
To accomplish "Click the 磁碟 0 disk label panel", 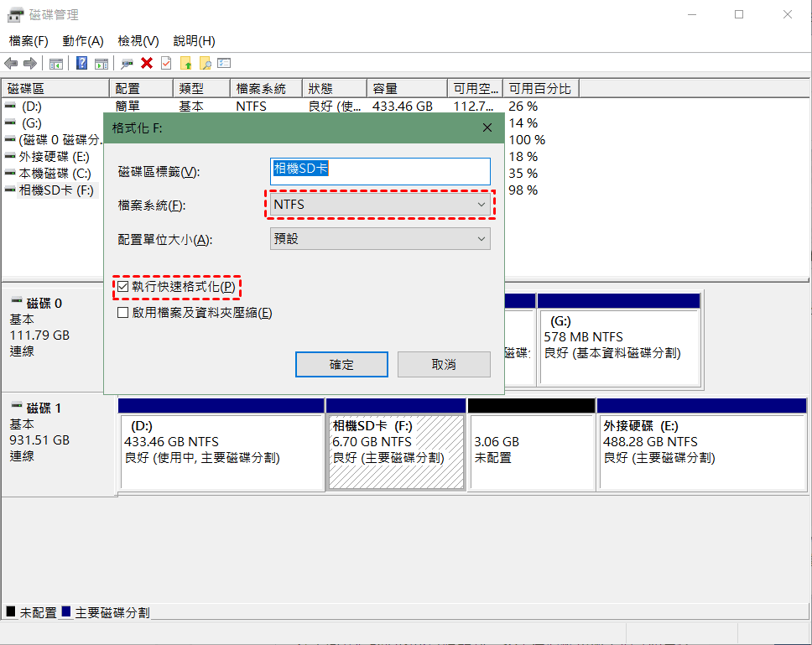I will click(x=53, y=340).
